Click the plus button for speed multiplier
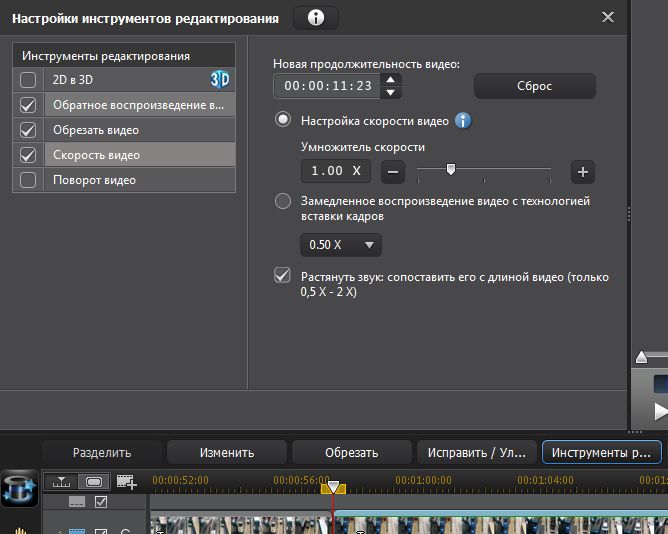 click(x=583, y=171)
